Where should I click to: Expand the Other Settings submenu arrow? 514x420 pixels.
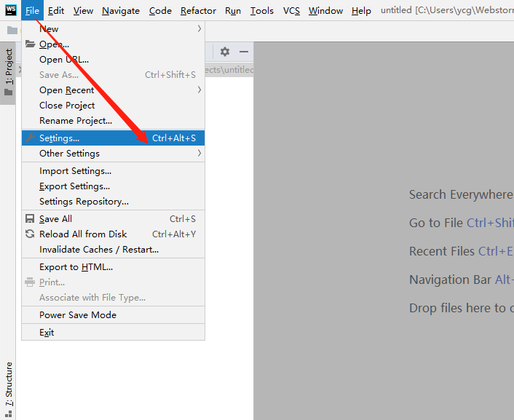tap(199, 153)
